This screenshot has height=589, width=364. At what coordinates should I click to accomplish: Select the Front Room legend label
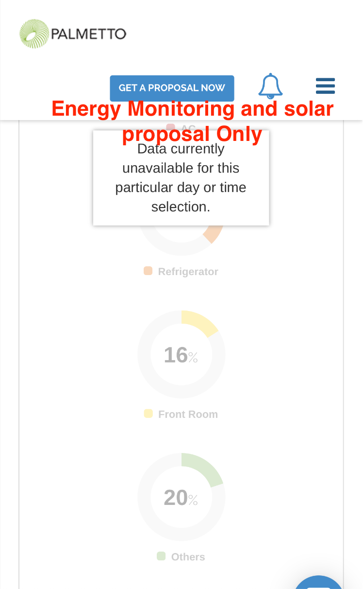click(x=188, y=415)
